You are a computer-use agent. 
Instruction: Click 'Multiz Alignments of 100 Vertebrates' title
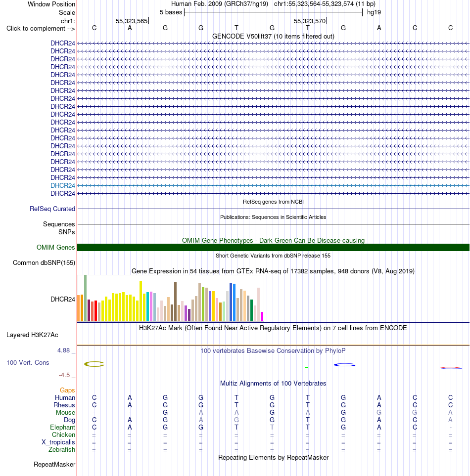pyautogui.click(x=273, y=384)
